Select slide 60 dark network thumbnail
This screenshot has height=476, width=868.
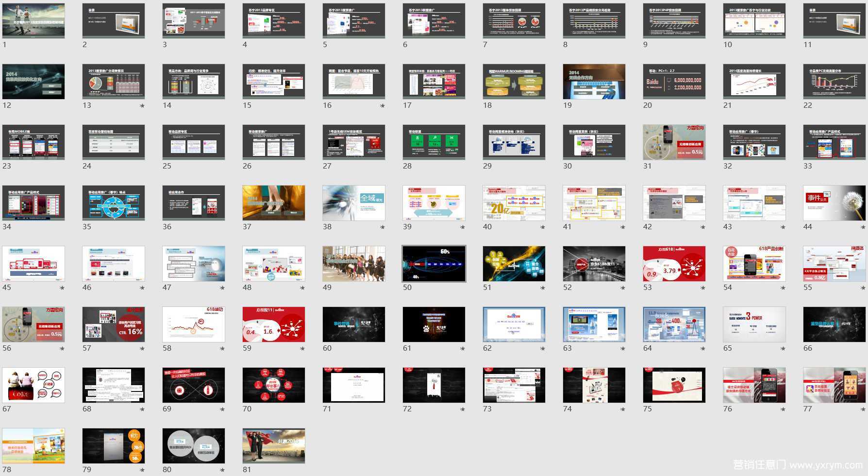point(354,324)
